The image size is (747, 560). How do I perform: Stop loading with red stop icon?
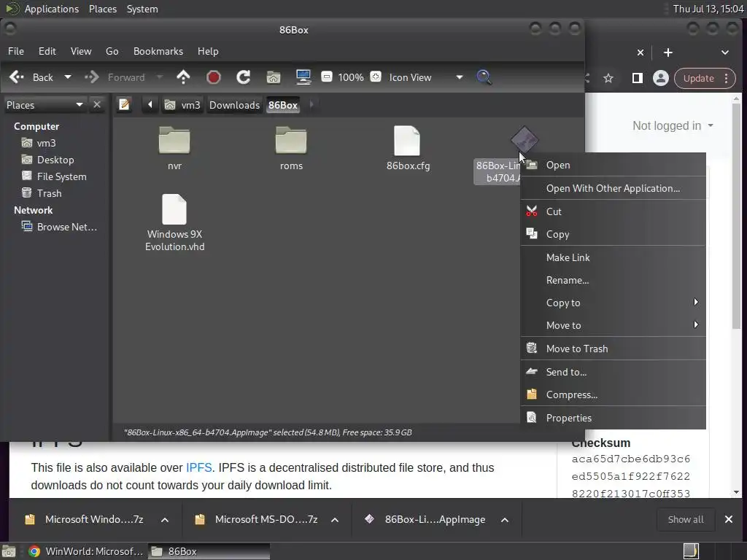(214, 77)
